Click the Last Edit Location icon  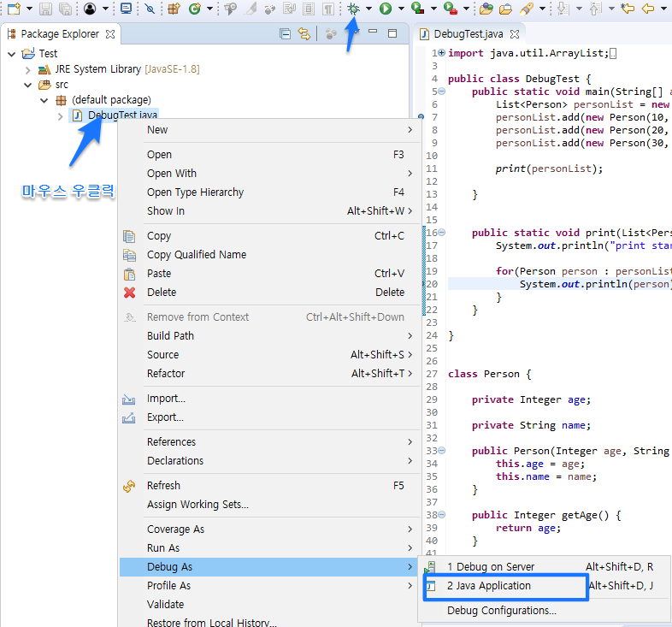pos(628,9)
